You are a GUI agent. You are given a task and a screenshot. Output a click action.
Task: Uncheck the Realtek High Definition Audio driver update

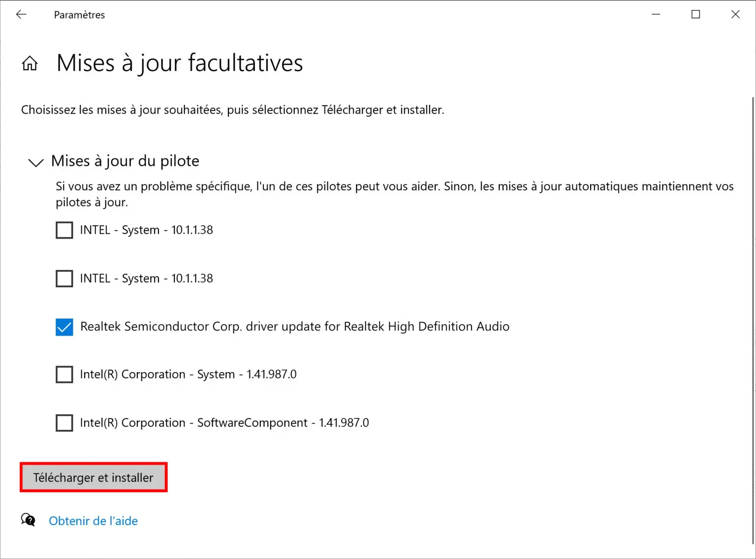64,327
